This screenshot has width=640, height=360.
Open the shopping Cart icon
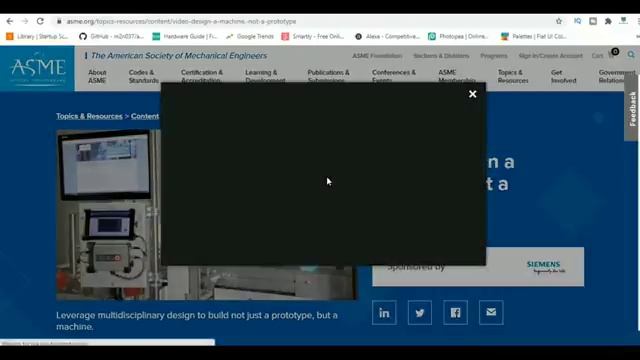click(612, 54)
